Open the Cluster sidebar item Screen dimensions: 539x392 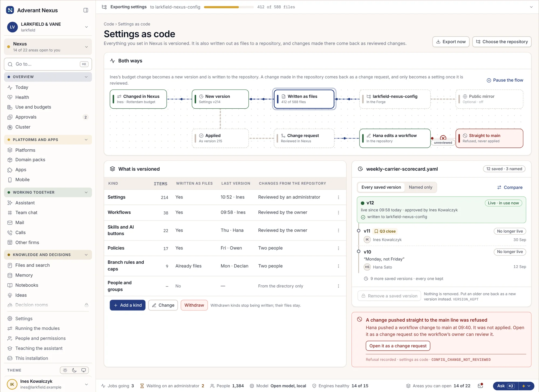(x=48, y=127)
